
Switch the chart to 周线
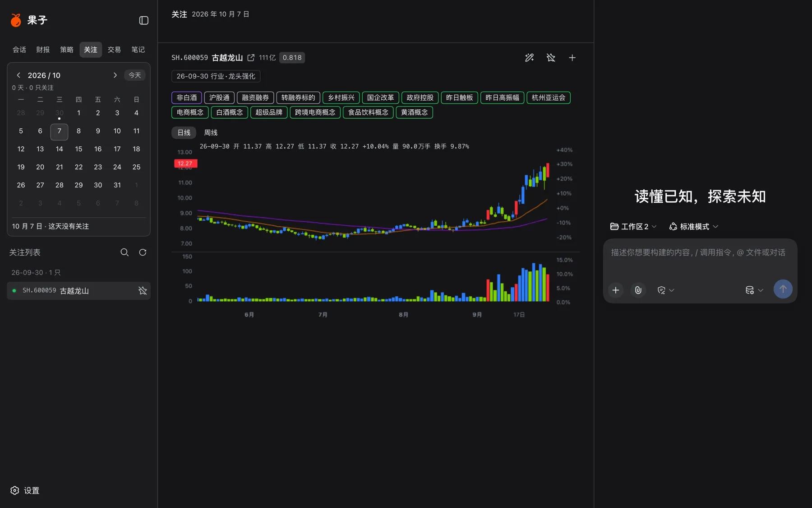(x=211, y=133)
